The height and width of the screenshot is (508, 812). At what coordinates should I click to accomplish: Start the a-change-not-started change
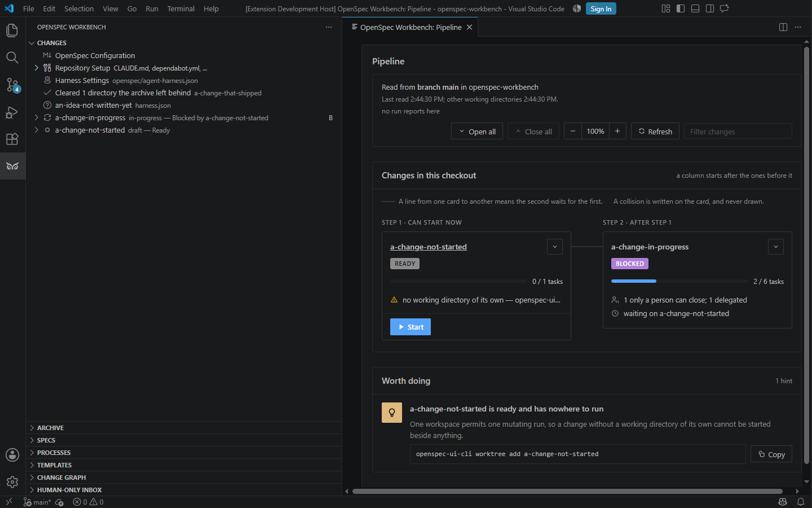pos(411,327)
